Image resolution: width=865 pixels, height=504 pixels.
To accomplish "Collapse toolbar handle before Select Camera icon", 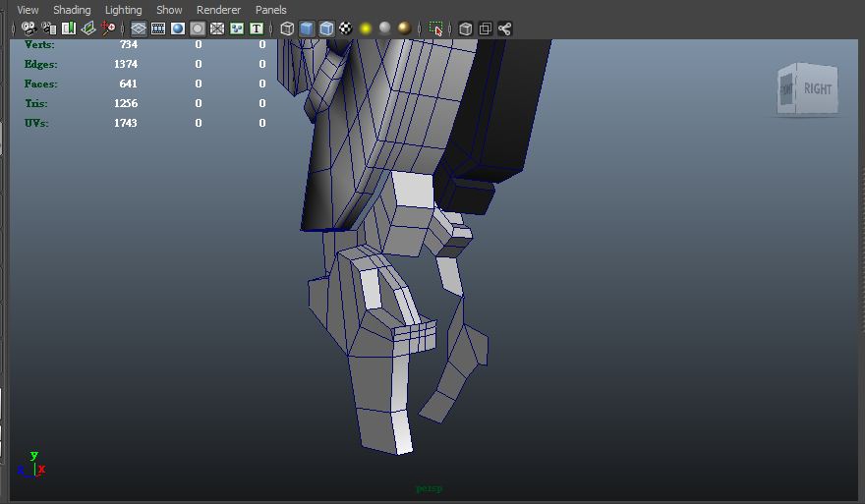I will pos(13,28).
